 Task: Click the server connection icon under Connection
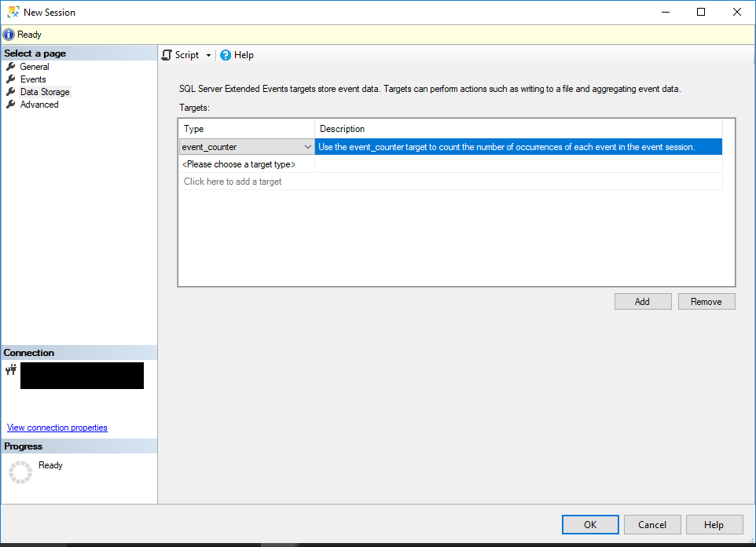[11, 369]
